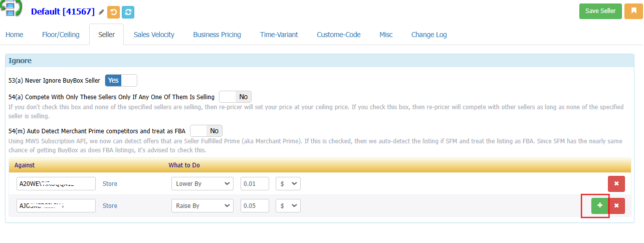
Task: Toggle Never Ignore BuyBox Seller switch
Action: (121, 80)
